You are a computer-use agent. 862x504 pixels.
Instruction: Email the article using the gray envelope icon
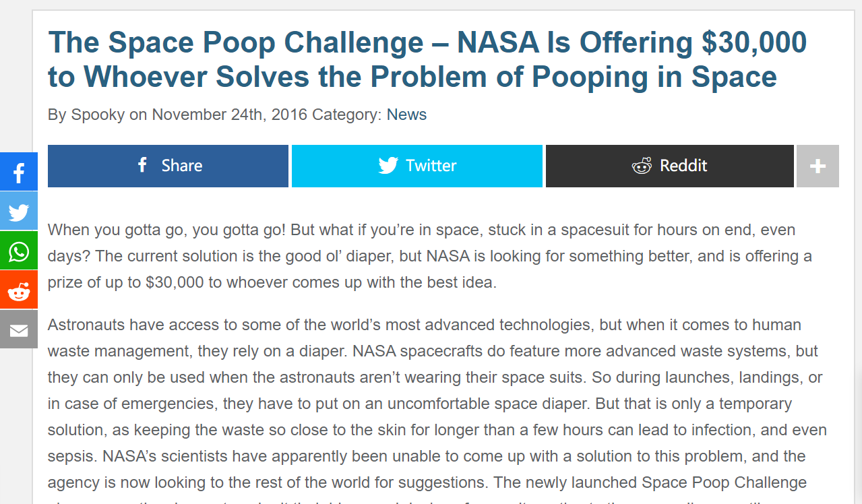[x=19, y=329]
